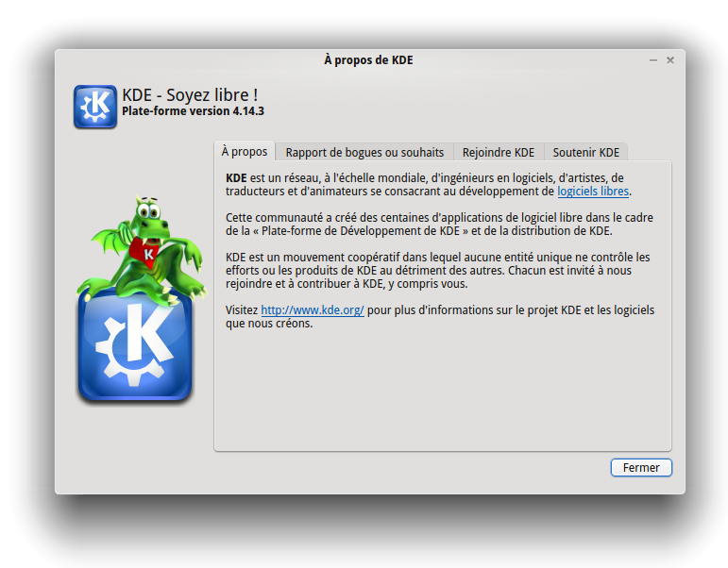
Task: Click the bold KDE word starting the first paragraph
Action: pos(236,178)
